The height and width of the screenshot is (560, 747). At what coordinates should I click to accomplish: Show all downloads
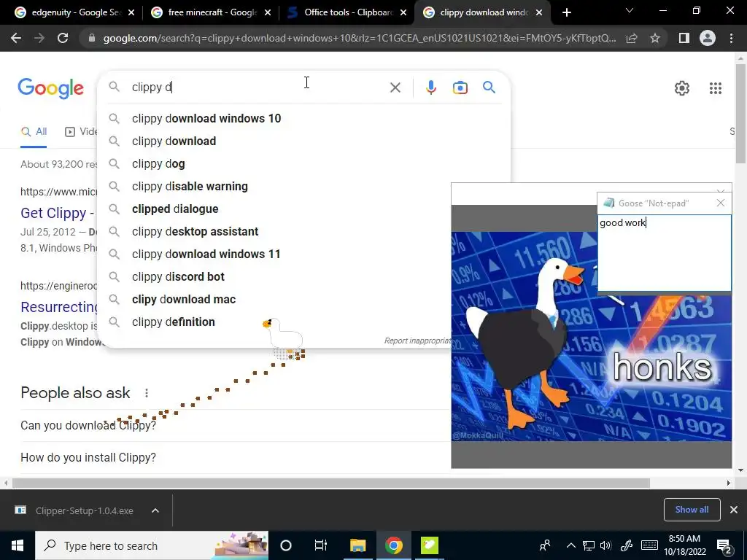692,510
